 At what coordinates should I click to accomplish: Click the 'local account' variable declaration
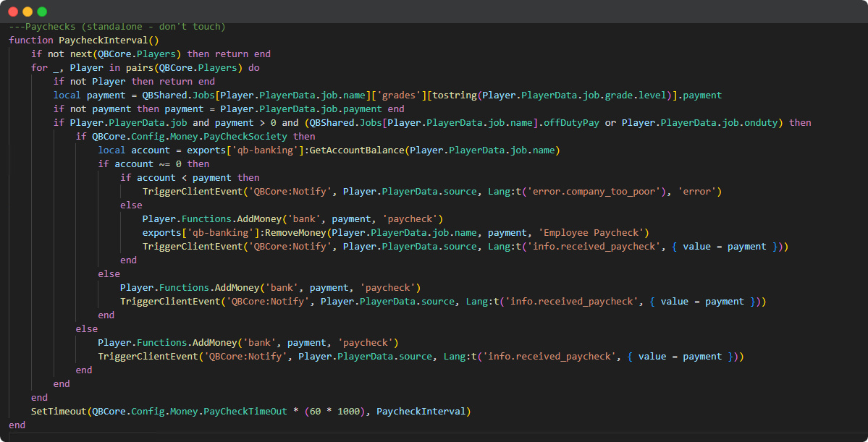pyautogui.click(x=133, y=150)
